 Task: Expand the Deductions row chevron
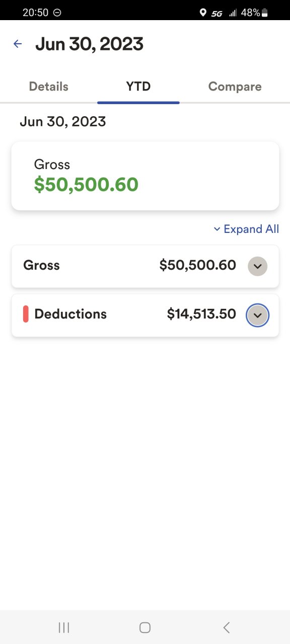pyautogui.click(x=257, y=315)
